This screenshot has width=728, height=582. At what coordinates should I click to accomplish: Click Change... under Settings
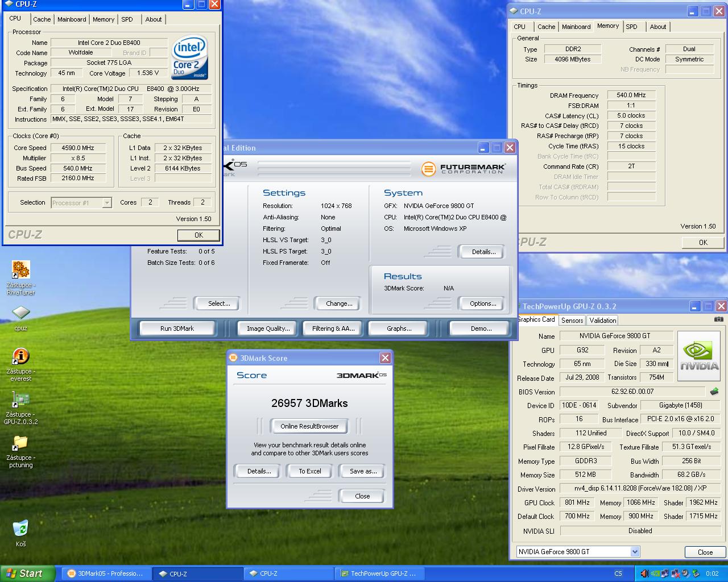click(339, 304)
